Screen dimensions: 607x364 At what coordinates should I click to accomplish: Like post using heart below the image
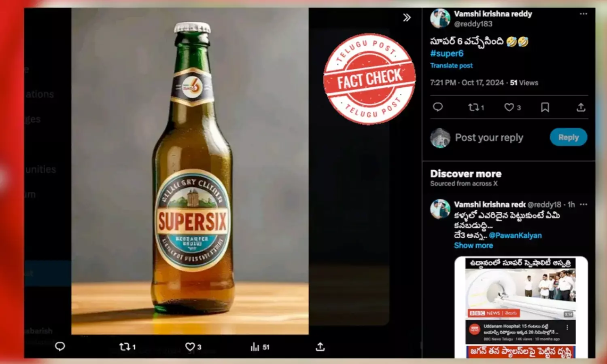click(x=190, y=347)
